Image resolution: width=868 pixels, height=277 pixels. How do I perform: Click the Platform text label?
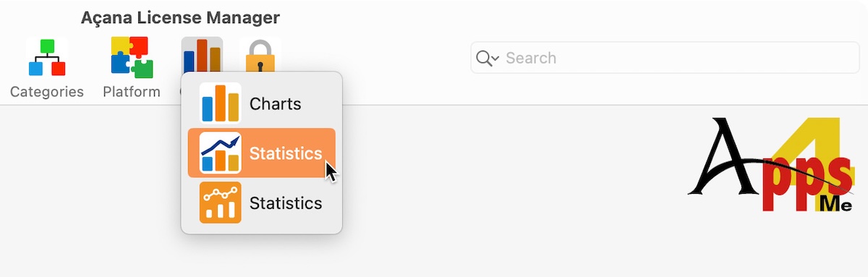click(132, 92)
